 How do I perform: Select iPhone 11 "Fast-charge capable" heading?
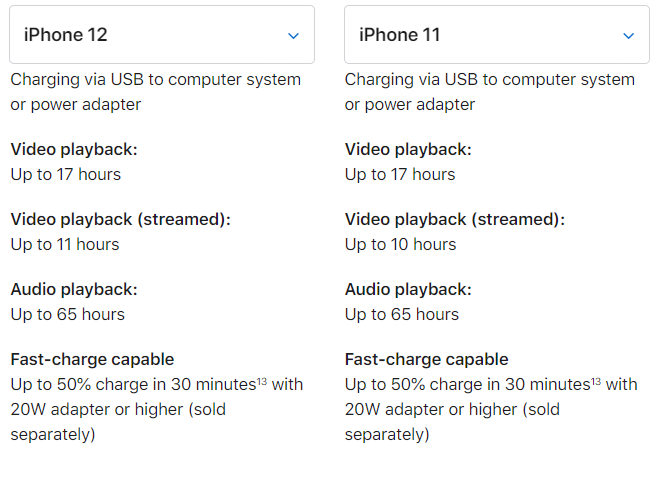pos(427,359)
